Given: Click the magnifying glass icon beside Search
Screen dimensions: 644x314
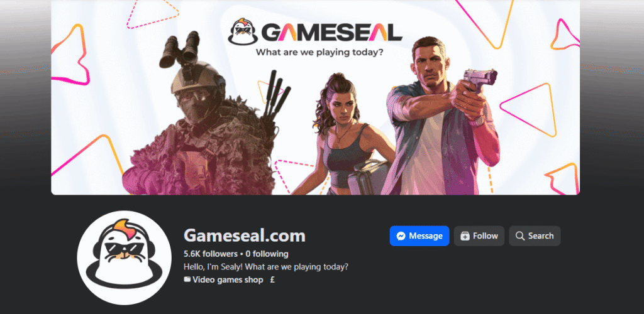Looking at the screenshot, I should point(520,236).
